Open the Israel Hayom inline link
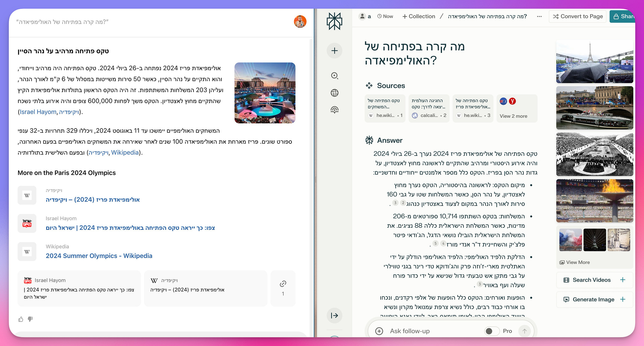 point(38,112)
